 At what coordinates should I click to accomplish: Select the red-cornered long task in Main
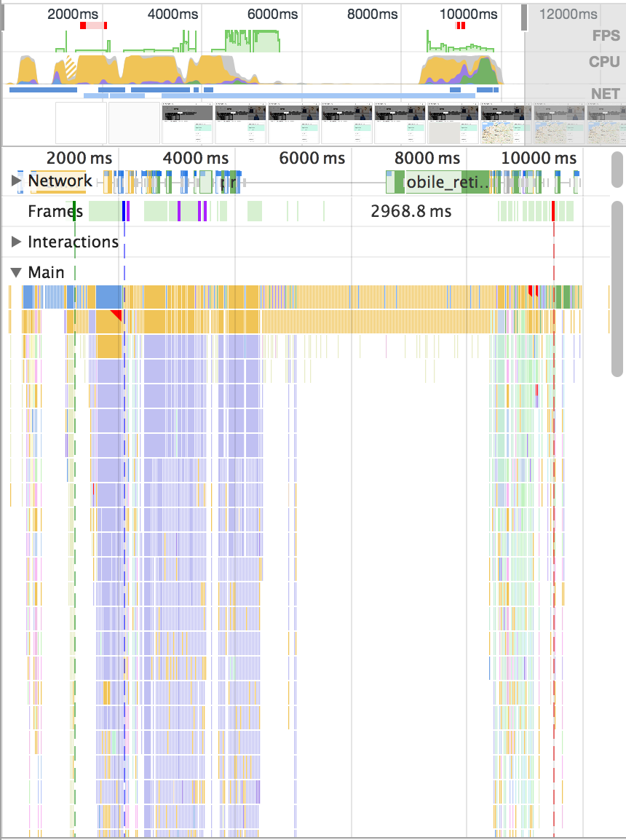pyautogui.click(x=109, y=322)
